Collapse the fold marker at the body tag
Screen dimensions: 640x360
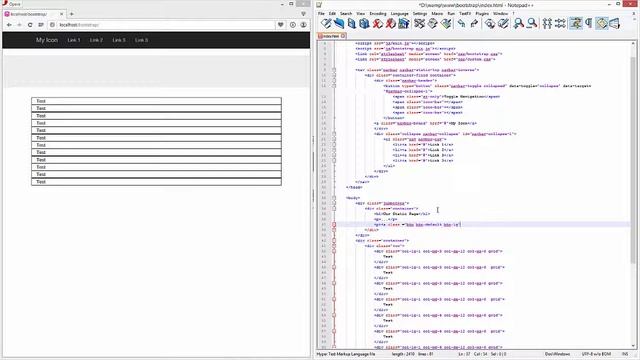point(334,198)
